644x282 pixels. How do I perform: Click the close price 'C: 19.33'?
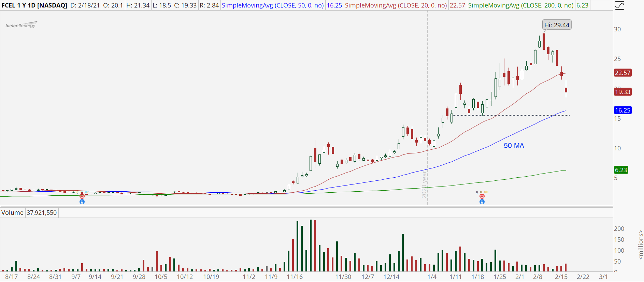(x=185, y=5)
